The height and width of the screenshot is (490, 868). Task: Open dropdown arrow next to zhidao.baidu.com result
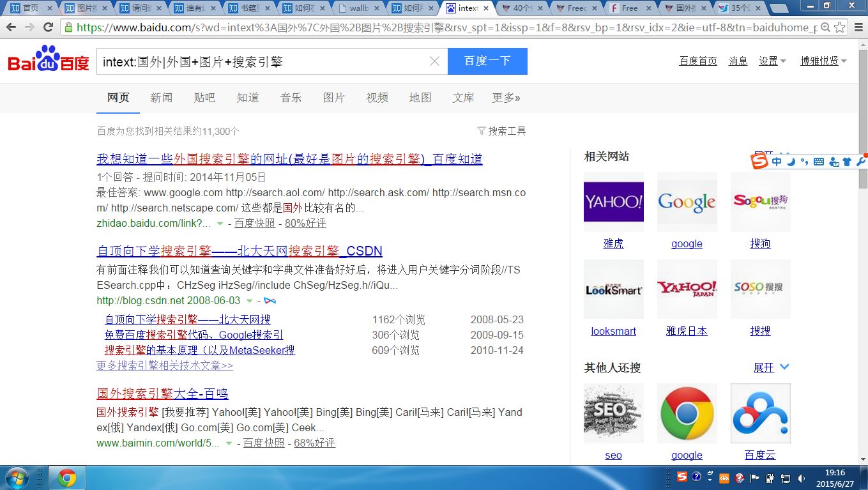click(220, 224)
